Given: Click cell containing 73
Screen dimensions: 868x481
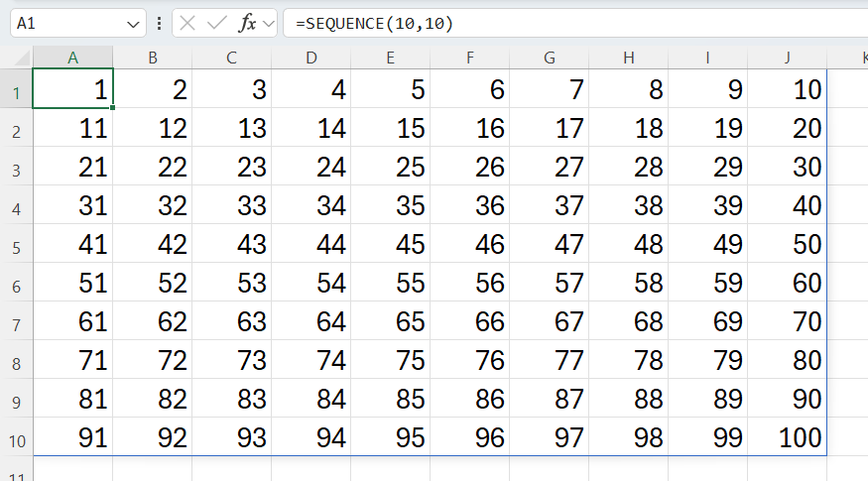Looking at the screenshot, I should [x=232, y=360].
